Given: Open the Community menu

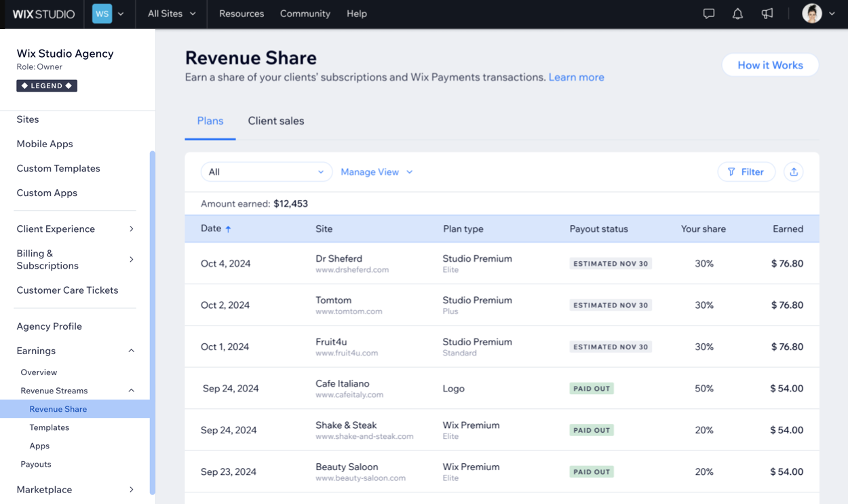Looking at the screenshot, I should 305,14.
